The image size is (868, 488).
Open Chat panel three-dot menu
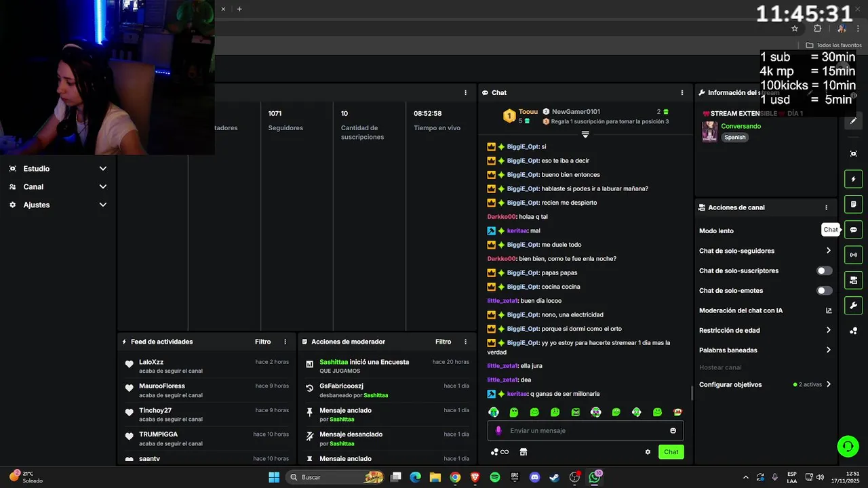point(682,93)
